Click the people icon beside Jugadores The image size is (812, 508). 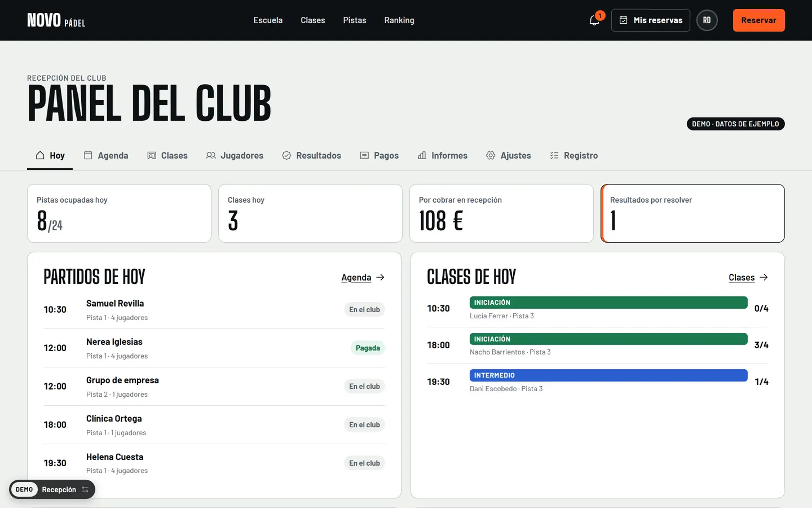[x=211, y=155]
